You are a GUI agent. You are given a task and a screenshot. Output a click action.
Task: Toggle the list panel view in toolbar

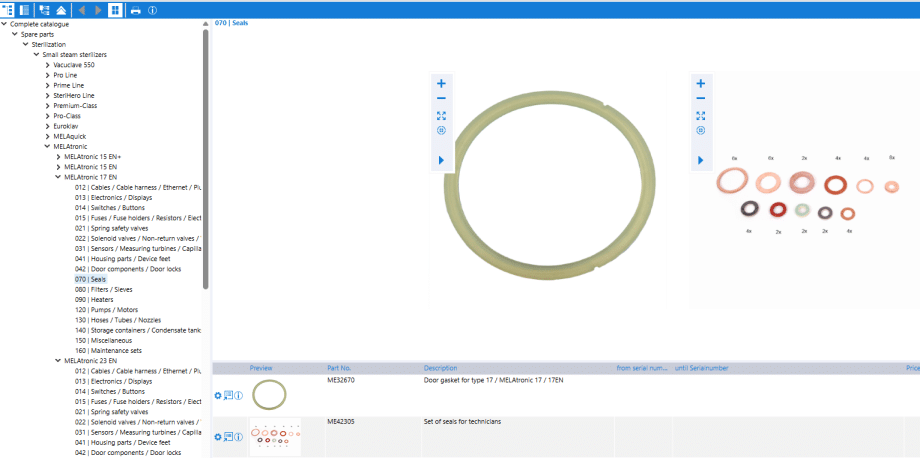(25, 10)
